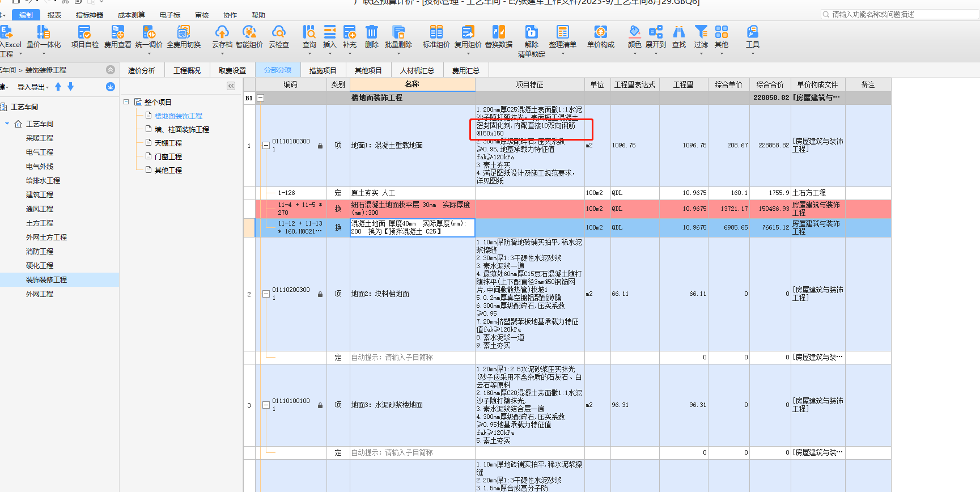Move item down with blue down arrow
The width and height of the screenshot is (980, 492).
coord(70,87)
